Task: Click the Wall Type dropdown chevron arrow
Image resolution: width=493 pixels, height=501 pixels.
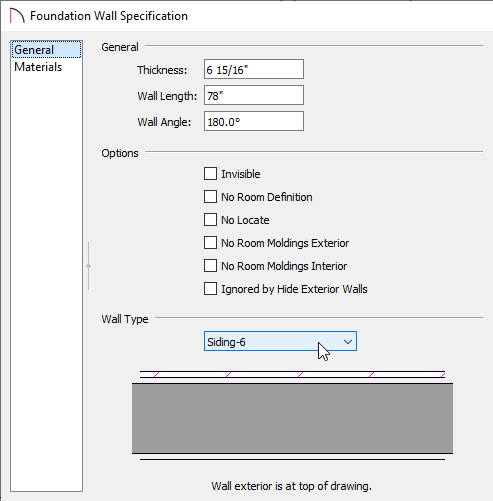Action: [x=348, y=342]
